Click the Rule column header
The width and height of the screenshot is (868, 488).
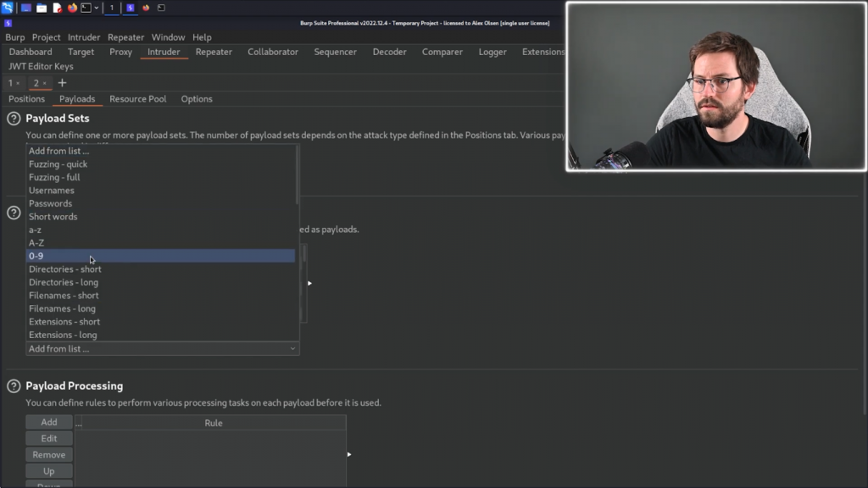coord(214,423)
